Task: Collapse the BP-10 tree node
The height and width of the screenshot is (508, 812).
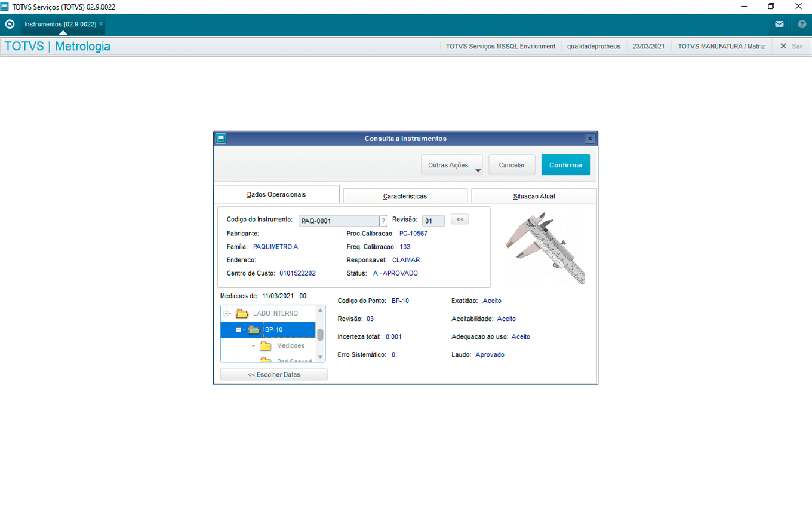Action: [238, 330]
